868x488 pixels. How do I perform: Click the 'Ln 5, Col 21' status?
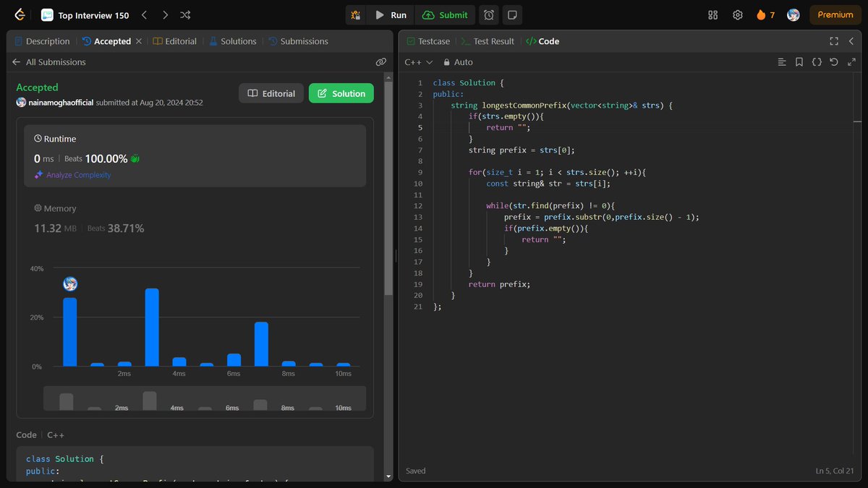(835, 471)
